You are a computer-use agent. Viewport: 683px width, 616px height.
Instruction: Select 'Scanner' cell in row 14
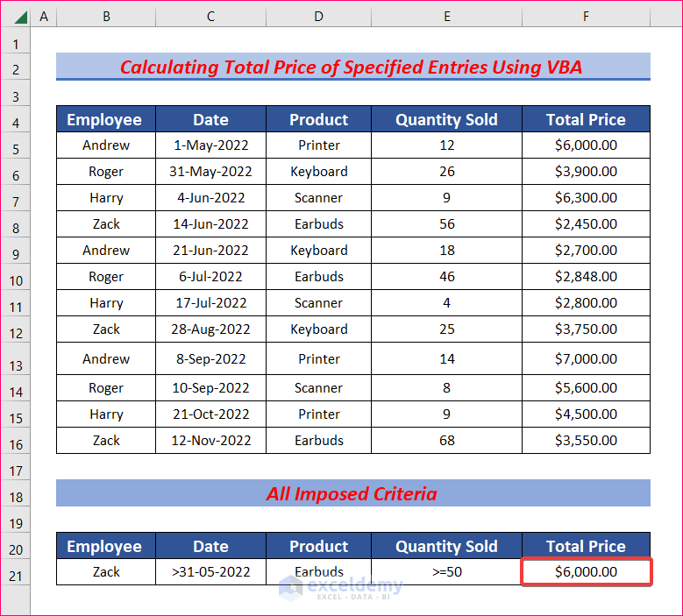point(318,388)
